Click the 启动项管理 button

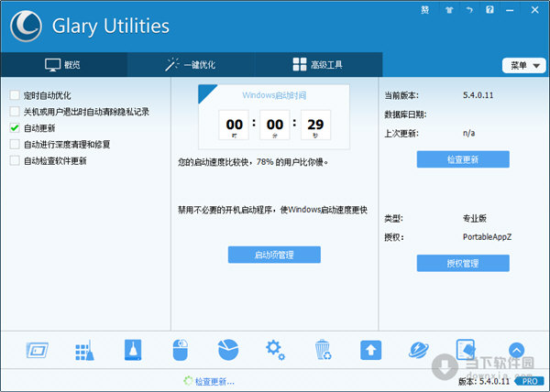[274, 255]
